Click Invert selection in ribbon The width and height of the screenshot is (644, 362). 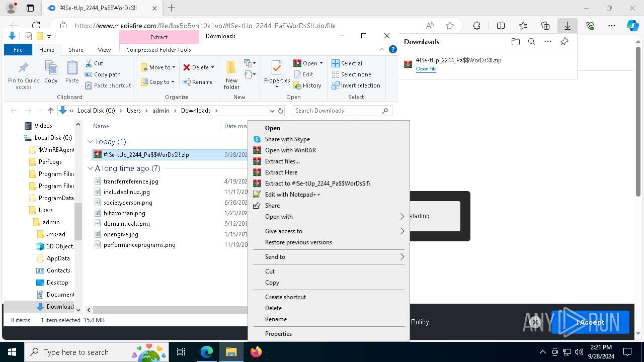[356, 85]
